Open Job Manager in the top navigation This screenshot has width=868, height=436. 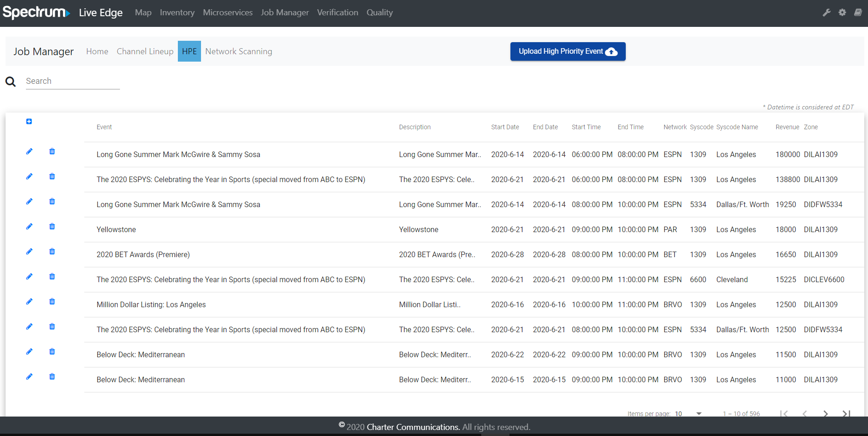point(285,13)
